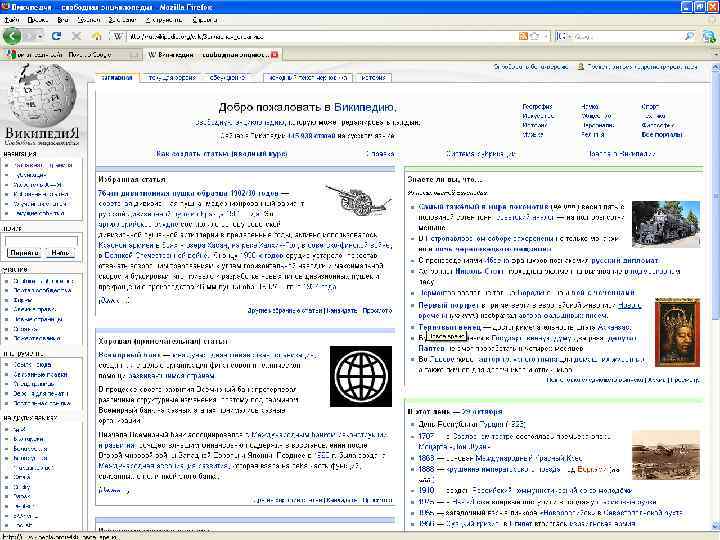Click the Wikipedia globe logo
Screen dimensions: 720x540
(x=42, y=96)
